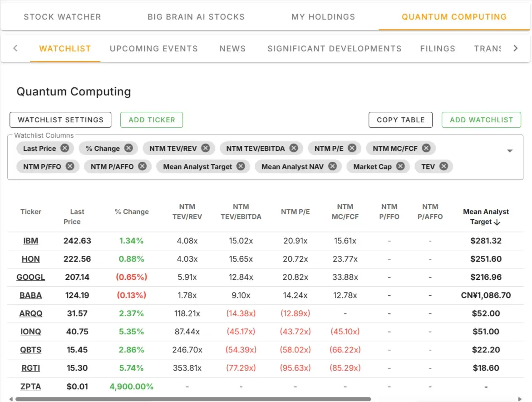Screen dimensions: 532x402
Task: Click the NTM TEV/REV column header
Action: tap(187, 212)
